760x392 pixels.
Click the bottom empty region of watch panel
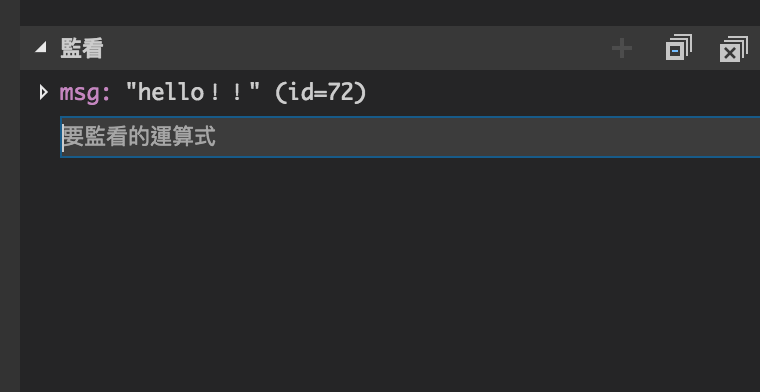(x=388, y=359)
